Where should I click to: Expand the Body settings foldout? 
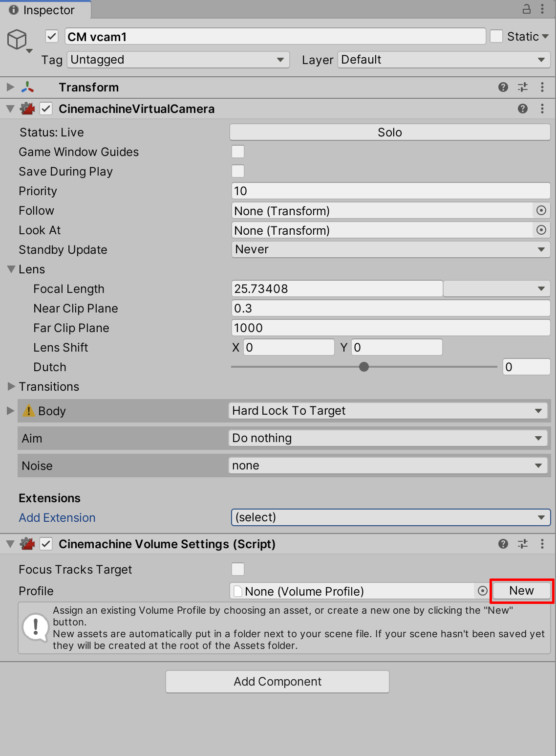(x=10, y=411)
